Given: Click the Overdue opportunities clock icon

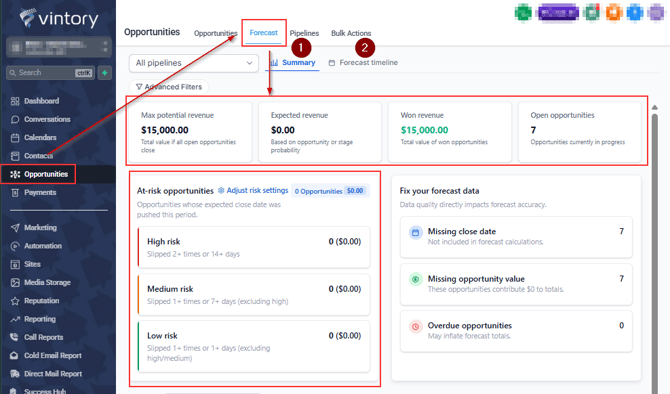Looking at the screenshot, I should 415,326.
